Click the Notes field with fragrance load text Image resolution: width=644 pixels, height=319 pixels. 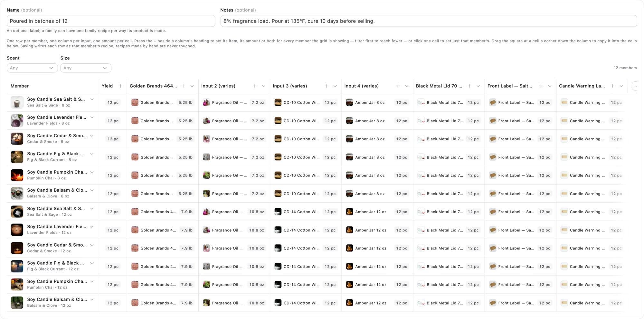point(429,21)
